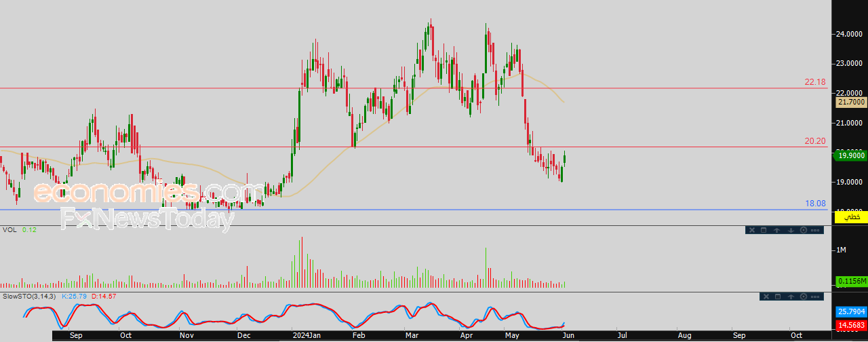The height and width of the screenshot is (342, 868).
Task: Click the D:14.57 stochastic value
Action: point(104,297)
